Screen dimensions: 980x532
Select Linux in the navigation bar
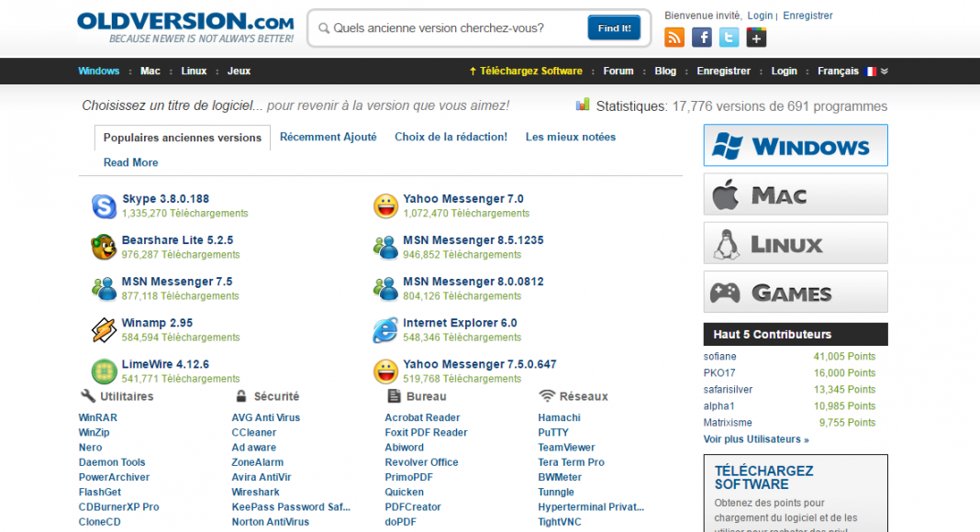tap(194, 72)
